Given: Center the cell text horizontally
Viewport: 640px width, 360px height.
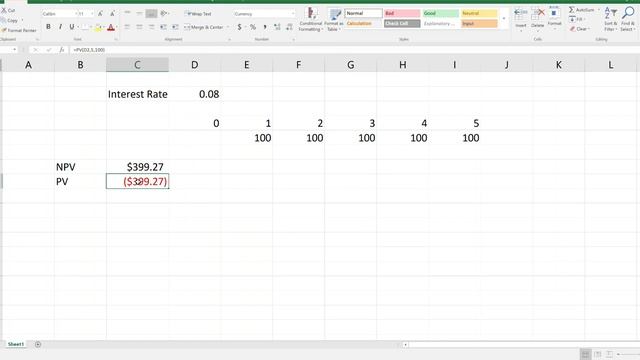Looking at the screenshot, I should tap(139, 27).
